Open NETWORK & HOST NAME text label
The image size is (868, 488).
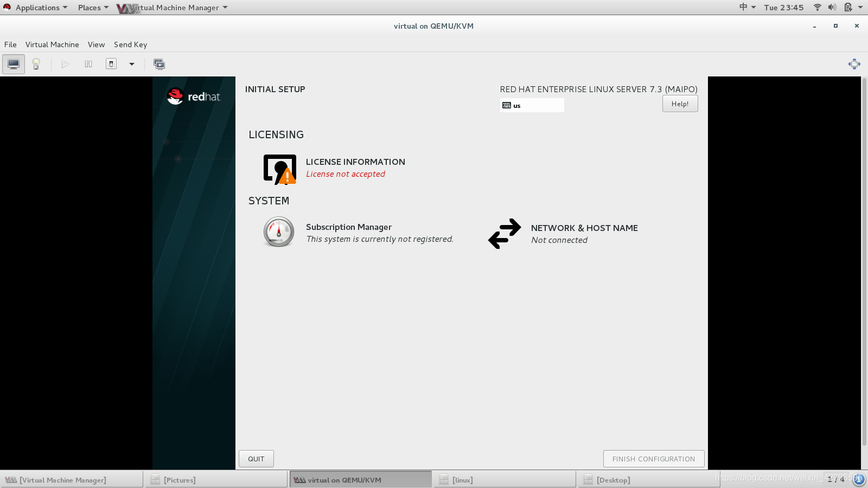pyautogui.click(x=584, y=228)
